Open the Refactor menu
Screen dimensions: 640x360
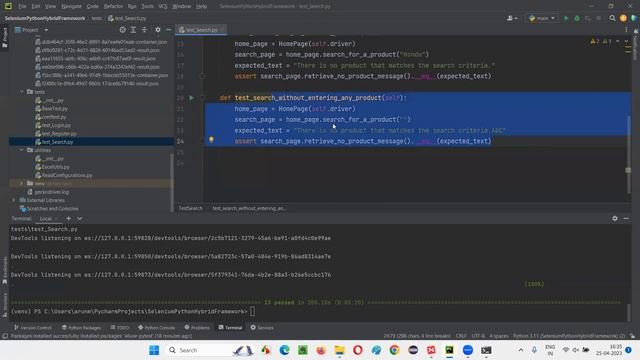coord(113,6)
